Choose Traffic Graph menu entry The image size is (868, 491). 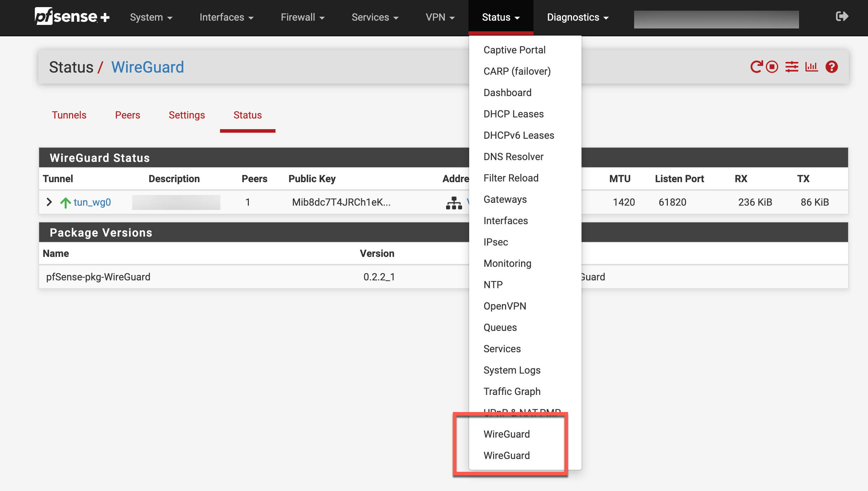tap(525, 391)
